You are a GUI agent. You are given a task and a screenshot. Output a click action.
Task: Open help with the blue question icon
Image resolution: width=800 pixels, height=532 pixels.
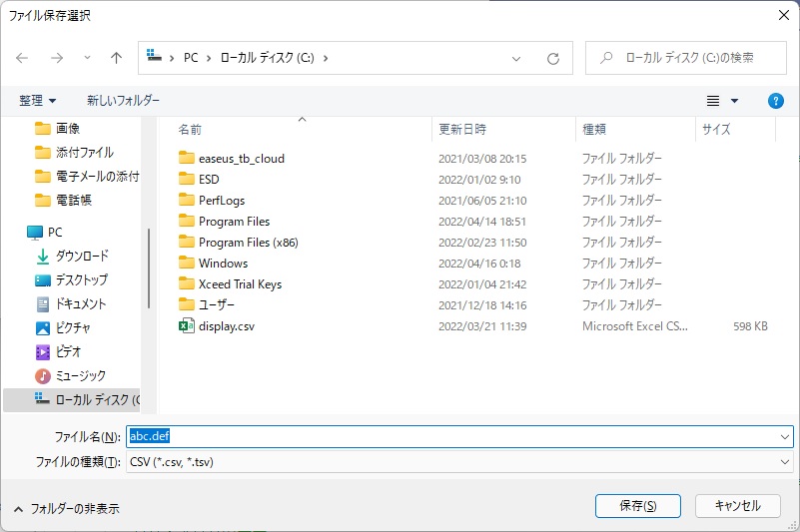point(775,101)
